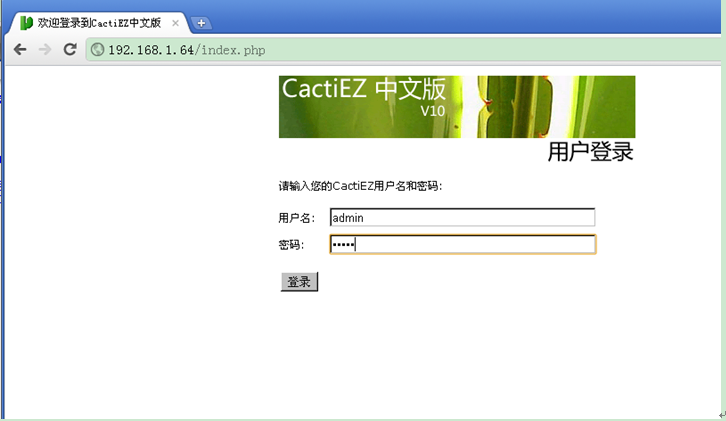Click the 用户名: label
Viewport: 726px width, 421px height.
point(296,218)
